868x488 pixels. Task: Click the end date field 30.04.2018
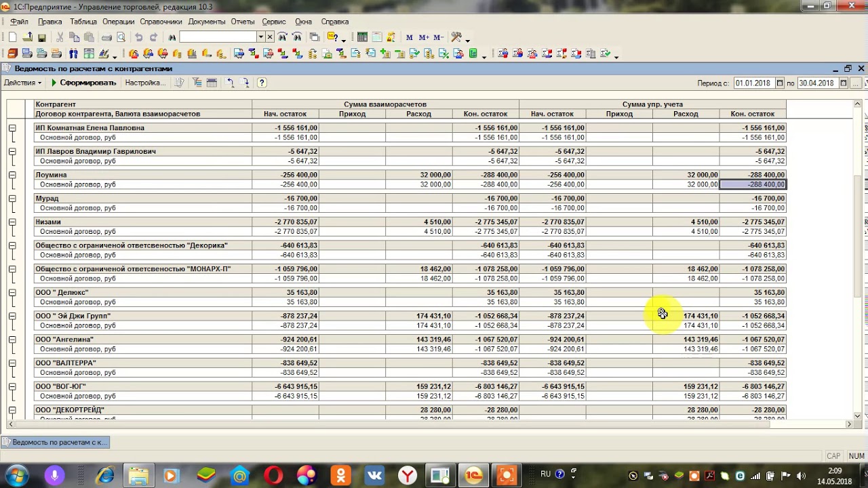click(817, 83)
